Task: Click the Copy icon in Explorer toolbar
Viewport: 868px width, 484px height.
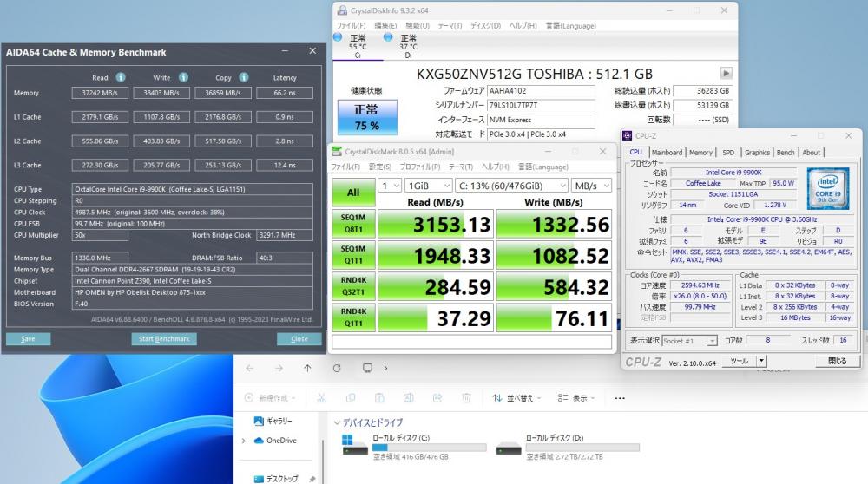Action: pos(351,398)
